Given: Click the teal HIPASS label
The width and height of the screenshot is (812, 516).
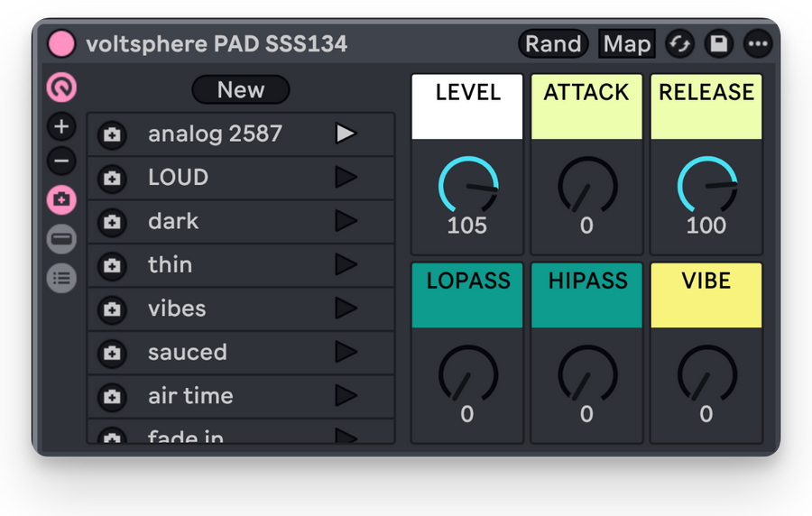Looking at the screenshot, I should (586, 295).
